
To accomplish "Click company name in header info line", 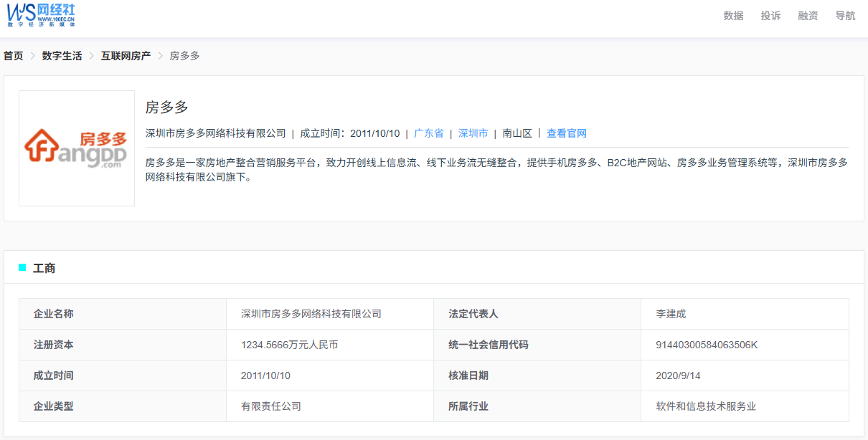I will point(215,133).
